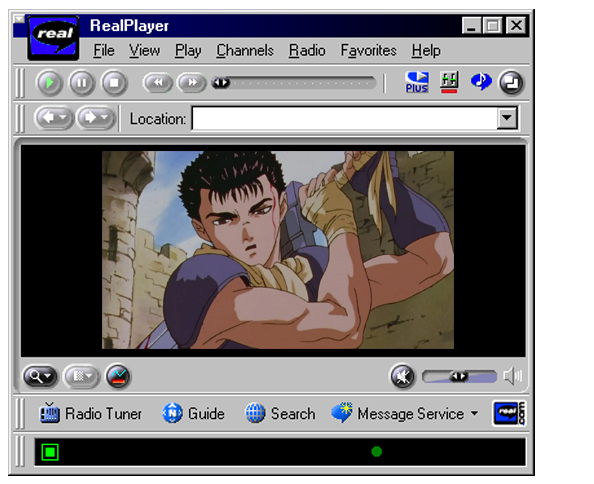The height and width of the screenshot is (484, 594).
Task: Click the blue music note icon
Action: click(481, 81)
